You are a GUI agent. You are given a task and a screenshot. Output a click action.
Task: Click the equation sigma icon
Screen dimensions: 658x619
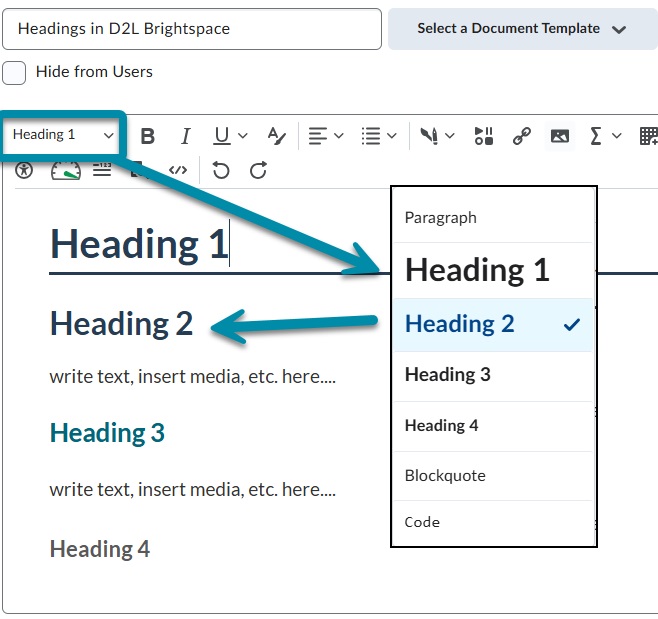(x=595, y=136)
